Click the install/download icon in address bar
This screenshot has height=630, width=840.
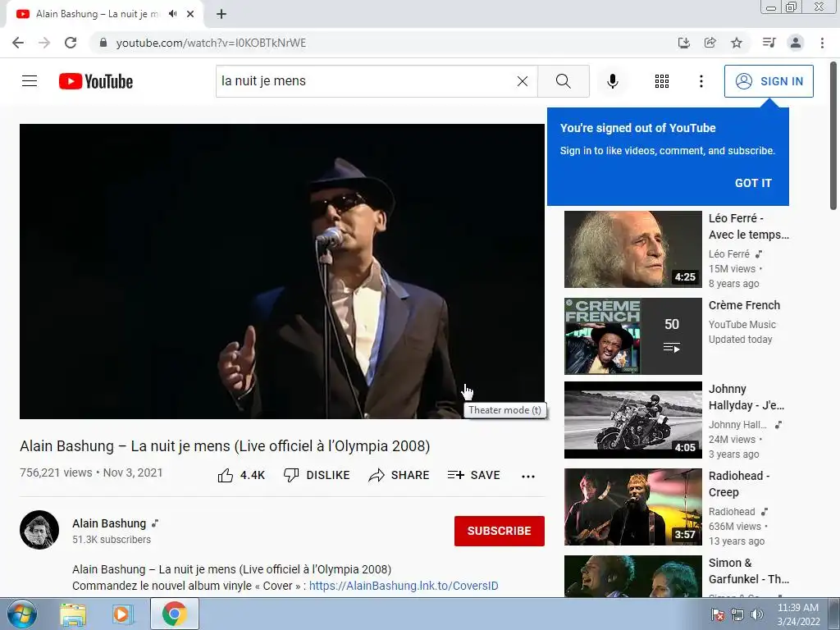pyautogui.click(x=683, y=43)
